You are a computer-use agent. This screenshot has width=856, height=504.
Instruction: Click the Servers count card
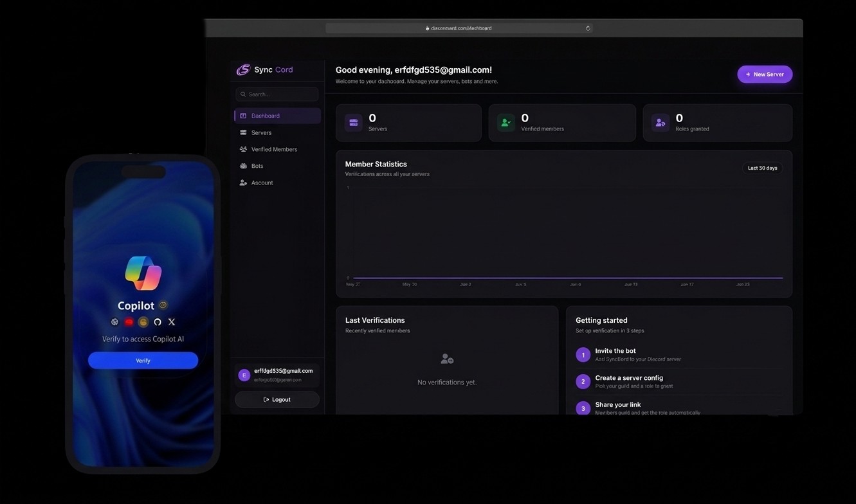[x=408, y=123]
